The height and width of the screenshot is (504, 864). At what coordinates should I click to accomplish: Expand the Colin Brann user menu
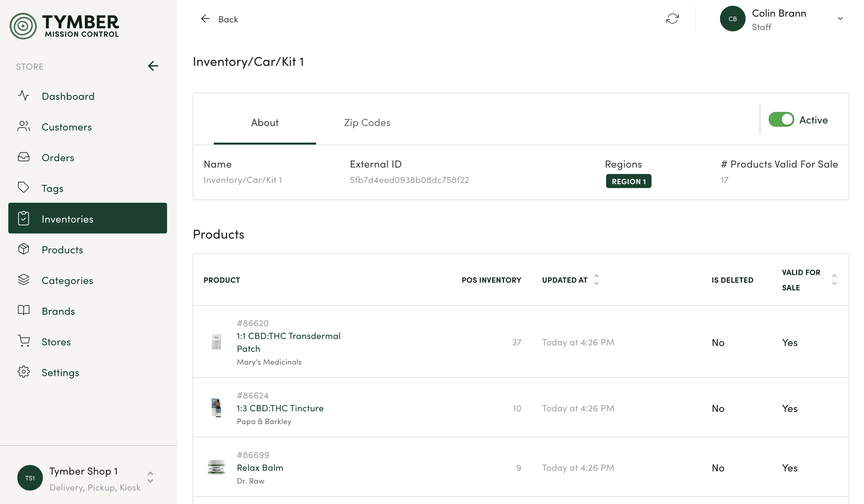point(840,19)
